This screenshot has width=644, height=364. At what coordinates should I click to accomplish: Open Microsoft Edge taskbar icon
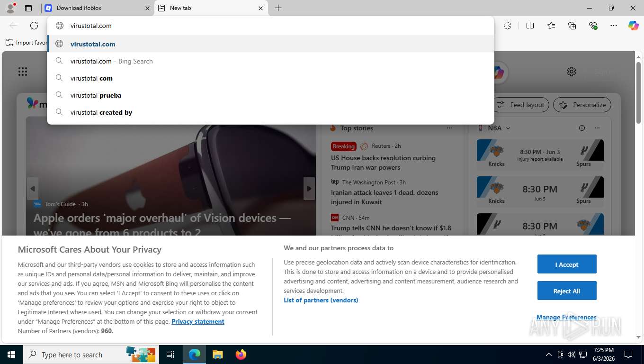coord(195,355)
